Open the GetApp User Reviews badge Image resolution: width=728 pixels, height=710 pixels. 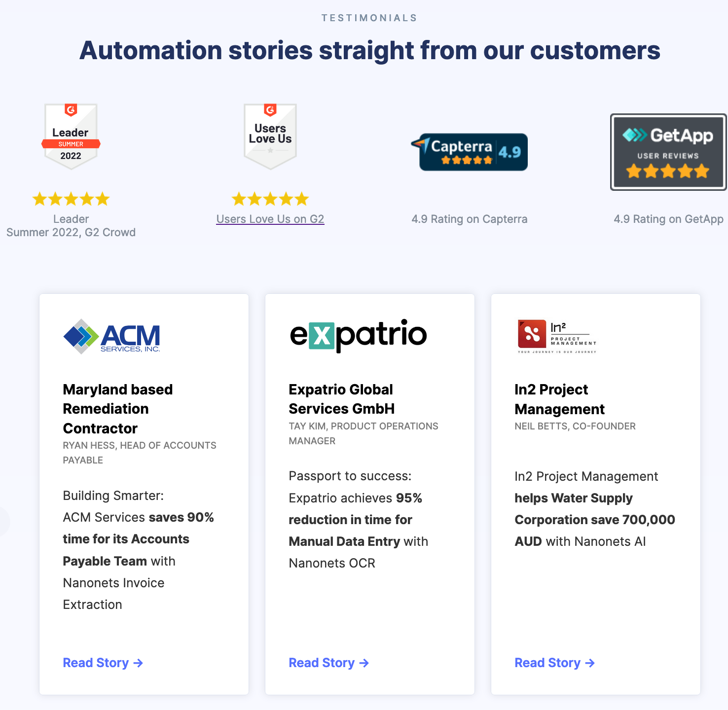click(668, 152)
